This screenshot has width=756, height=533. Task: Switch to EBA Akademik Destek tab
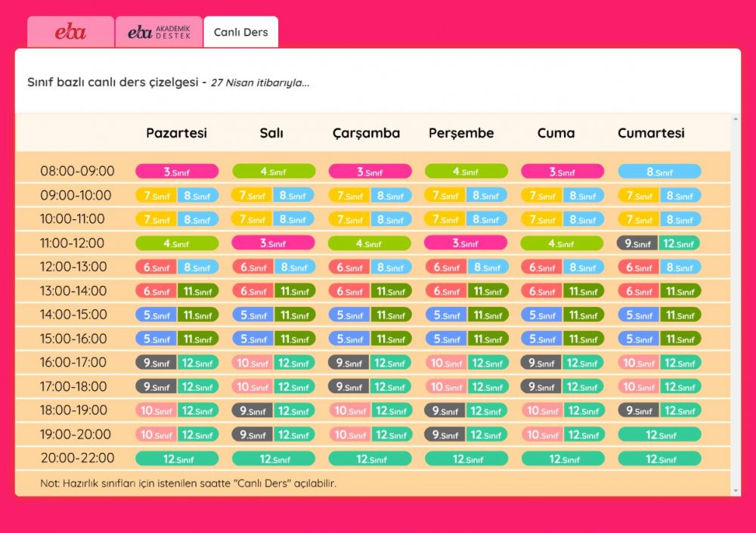pos(159,33)
